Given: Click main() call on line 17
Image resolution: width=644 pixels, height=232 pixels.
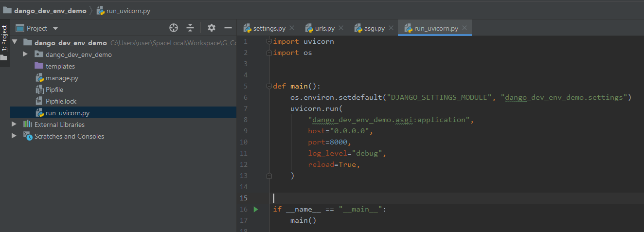Looking at the screenshot, I should (304, 220).
